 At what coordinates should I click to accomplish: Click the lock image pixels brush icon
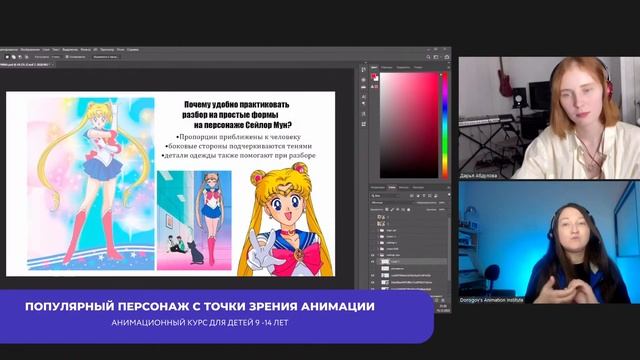pyautogui.click(x=392, y=209)
